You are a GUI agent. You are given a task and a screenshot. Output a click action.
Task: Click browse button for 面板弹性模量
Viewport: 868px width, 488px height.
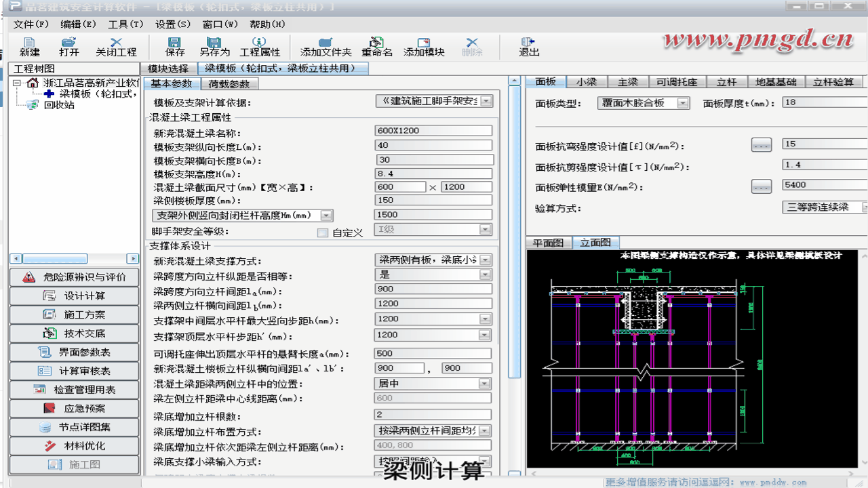(x=762, y=186)
